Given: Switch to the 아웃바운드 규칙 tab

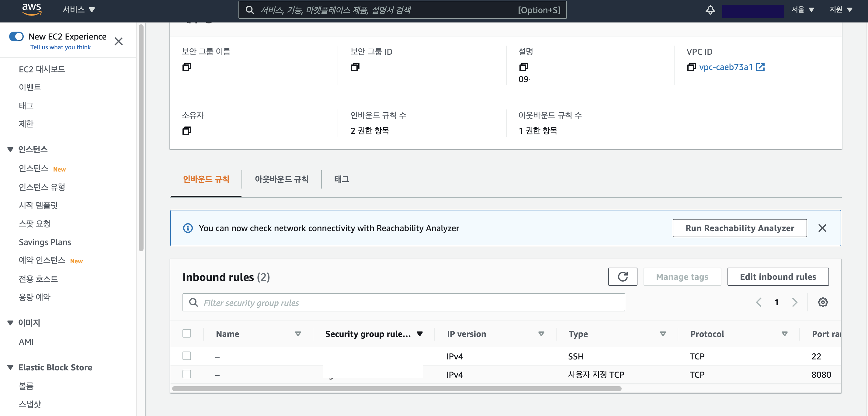Looking at the screenshot, I should [281, 179].
